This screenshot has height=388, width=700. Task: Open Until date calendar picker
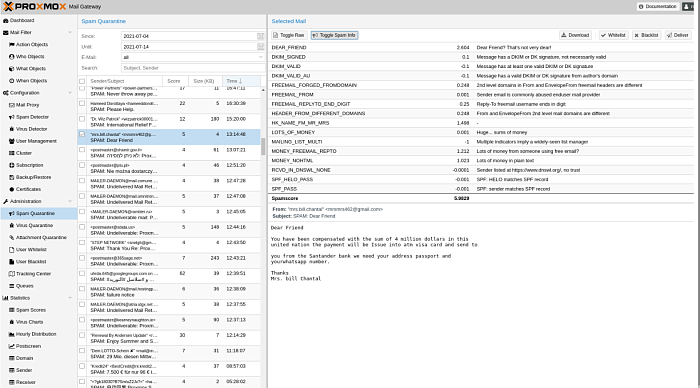(260, 47)
